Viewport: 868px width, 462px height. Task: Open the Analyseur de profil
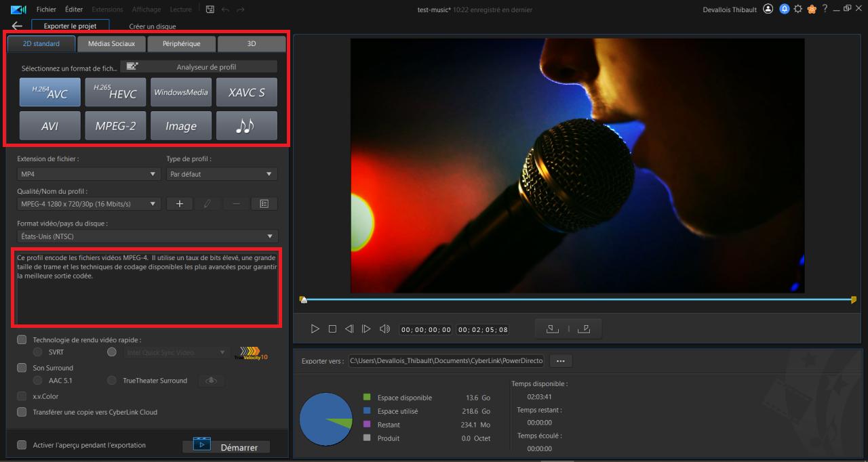click(x=199, y=66)
